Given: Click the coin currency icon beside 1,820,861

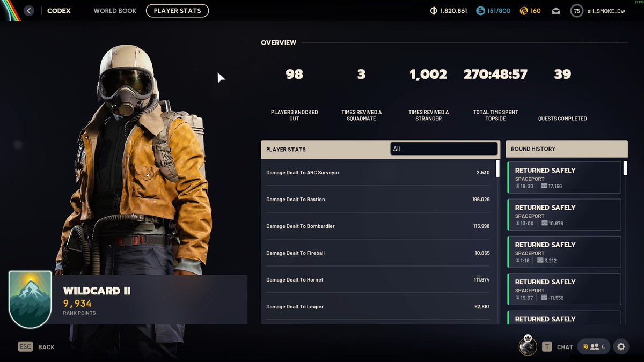Looking at the screenshot, I should [x=434, y=11].
